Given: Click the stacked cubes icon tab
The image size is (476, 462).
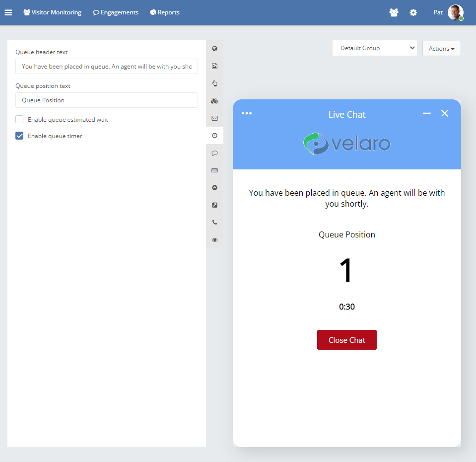Looking at the screenshot, I should pyautogui.click(x=214, y=101).
